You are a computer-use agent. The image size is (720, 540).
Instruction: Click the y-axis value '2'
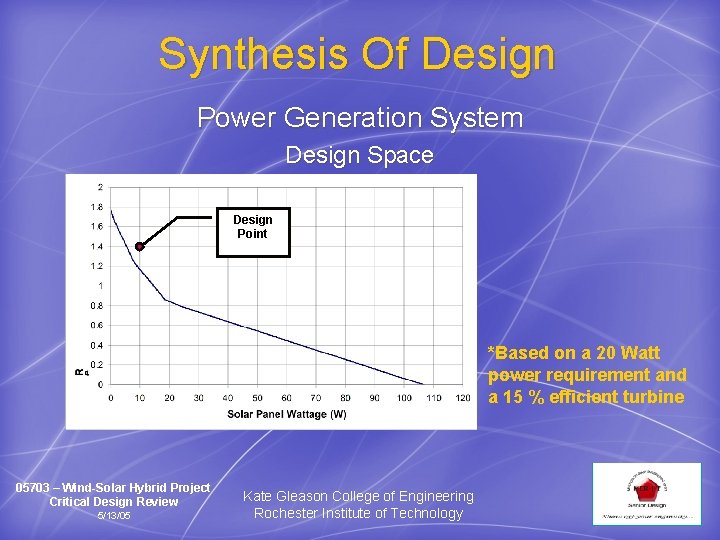click(100, 187)
